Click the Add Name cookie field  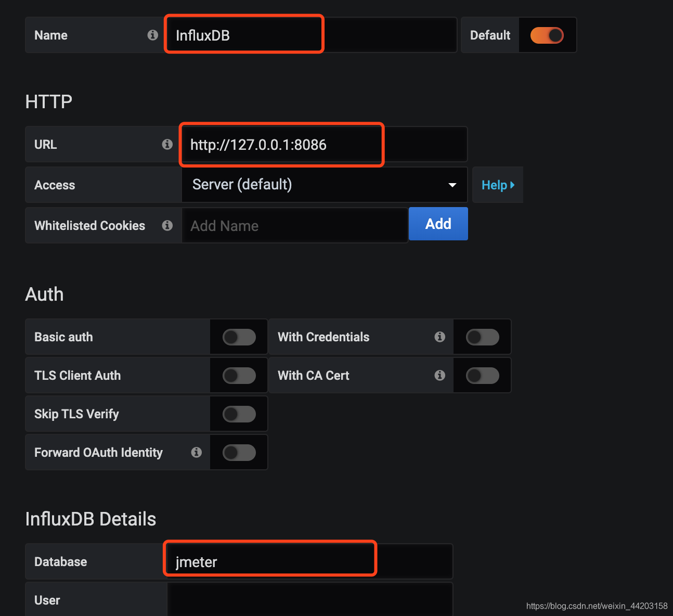(295, 225)
